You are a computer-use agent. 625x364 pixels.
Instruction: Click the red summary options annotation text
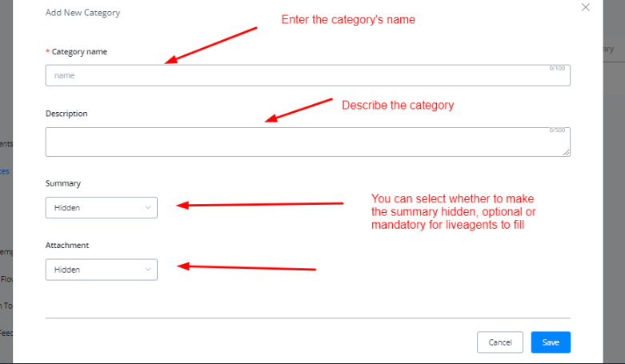point(454,212)
